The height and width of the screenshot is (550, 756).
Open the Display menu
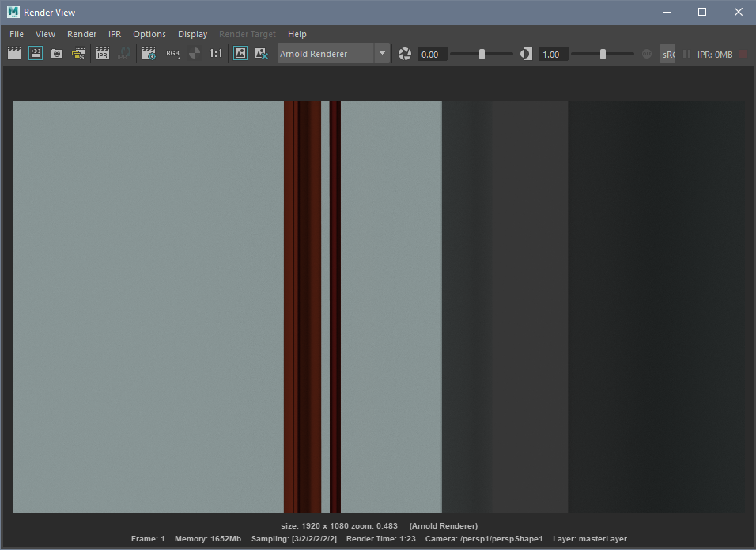coord(192,34)
